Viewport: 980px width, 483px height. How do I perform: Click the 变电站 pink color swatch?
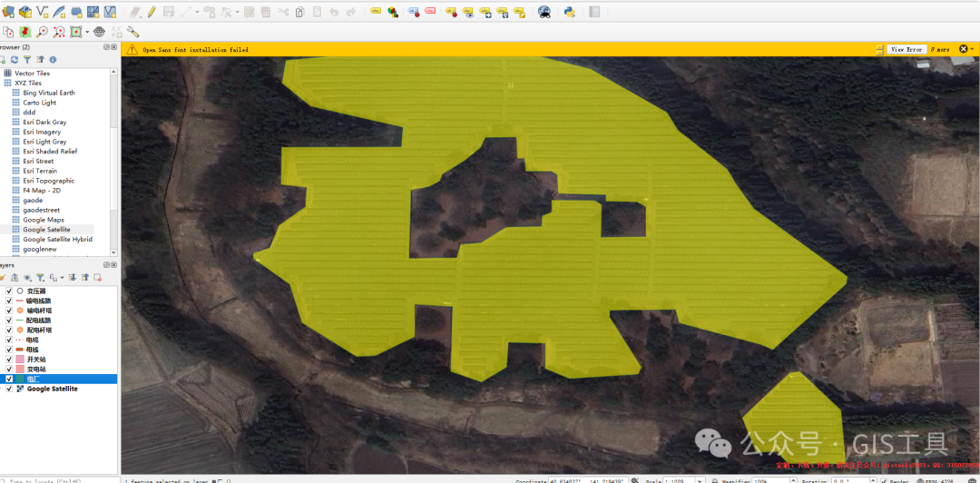(19, 370)
